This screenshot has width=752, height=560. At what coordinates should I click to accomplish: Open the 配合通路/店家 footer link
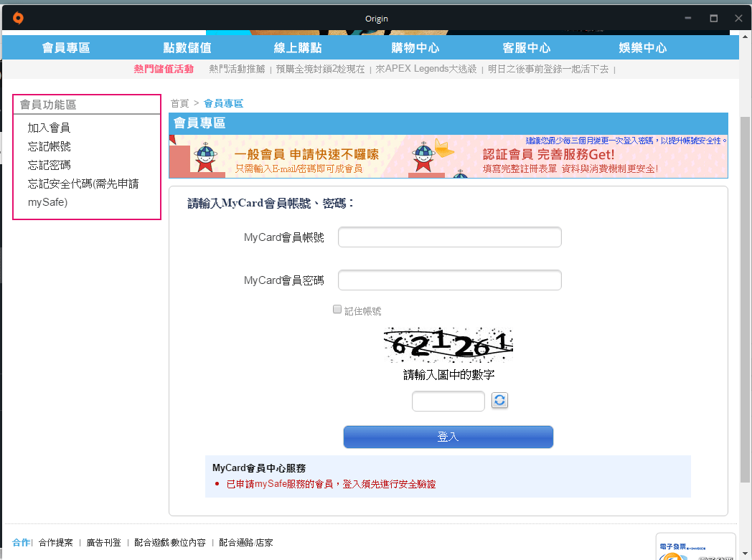coord(246,543)
